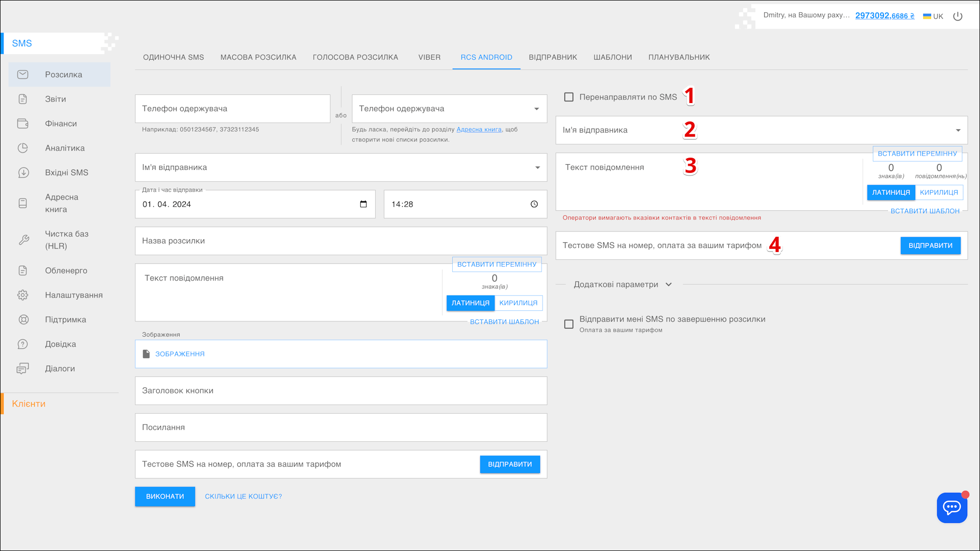Click the Назва розсилки input field
This screenshot has width=980, height=551.
340,241
